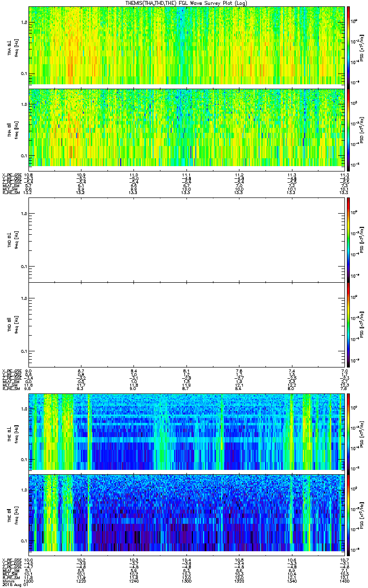The height and width of the screenshot is (588, 368).
Task: Click the 1320 time tick label
Action: 238,581
